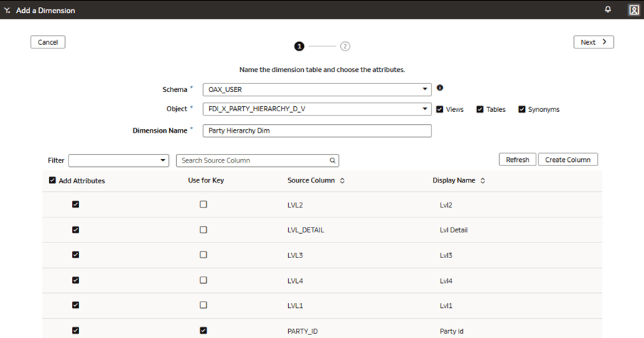Click the notification bell icon
Viewport: 644px width, 338px height.
608,10
